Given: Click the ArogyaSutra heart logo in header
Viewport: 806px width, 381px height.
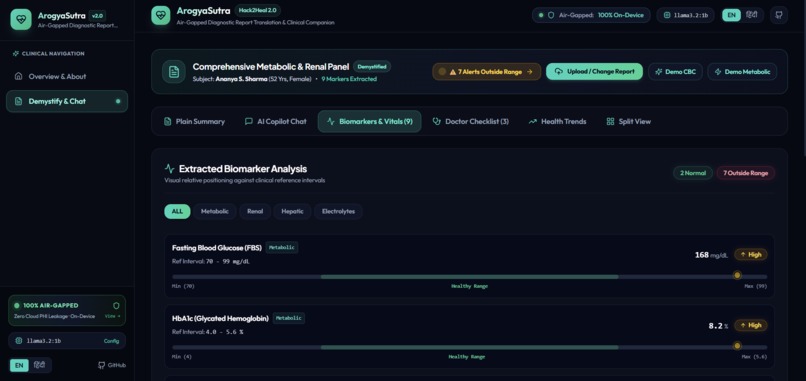Looking at the screenshot, I should point(160,15).
